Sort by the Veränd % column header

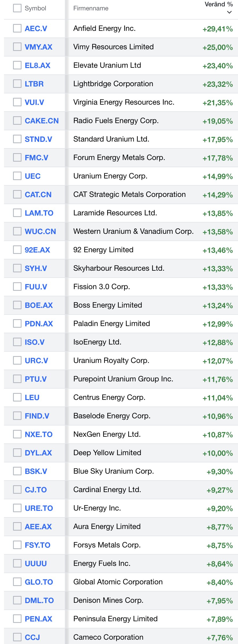click(218, 4)
